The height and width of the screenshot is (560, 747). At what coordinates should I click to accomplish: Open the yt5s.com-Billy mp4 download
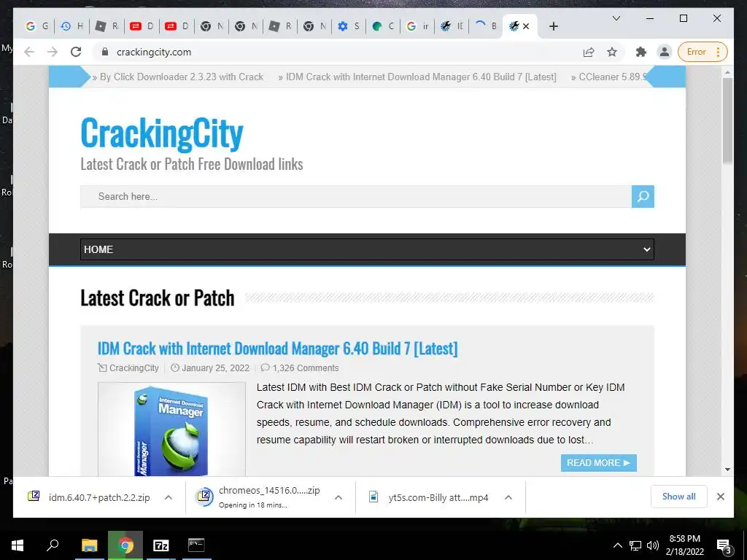point(429,497)
